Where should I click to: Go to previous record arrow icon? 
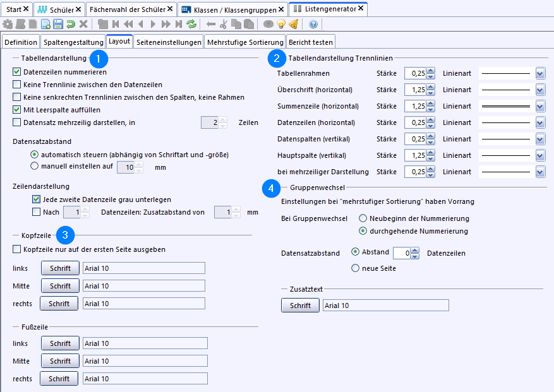tap(141, 24)
